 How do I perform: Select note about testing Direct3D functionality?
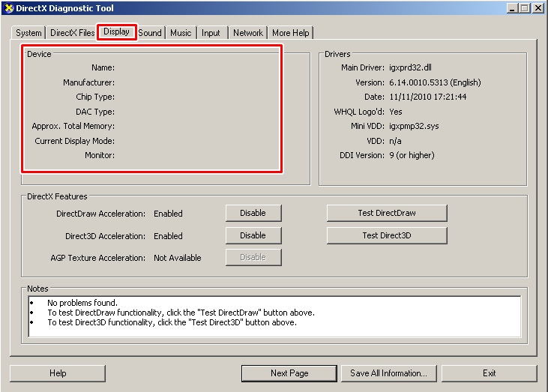coord(172,322)
